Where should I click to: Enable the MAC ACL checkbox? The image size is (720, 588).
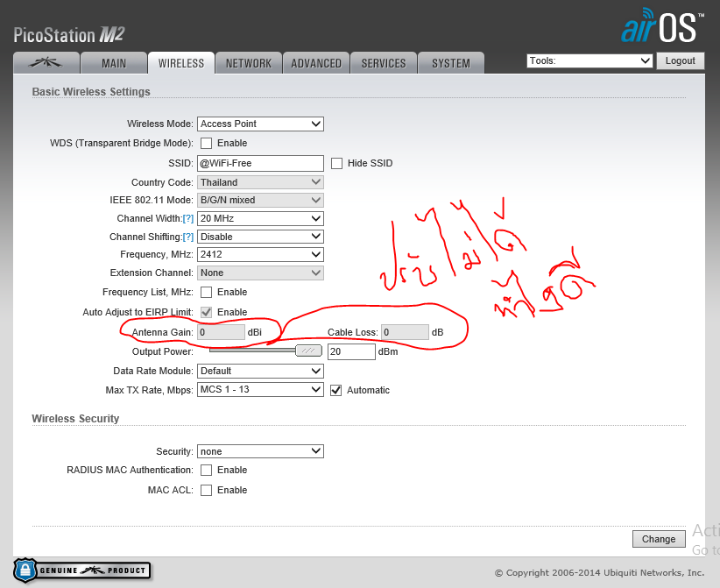(x=206, y=490)
